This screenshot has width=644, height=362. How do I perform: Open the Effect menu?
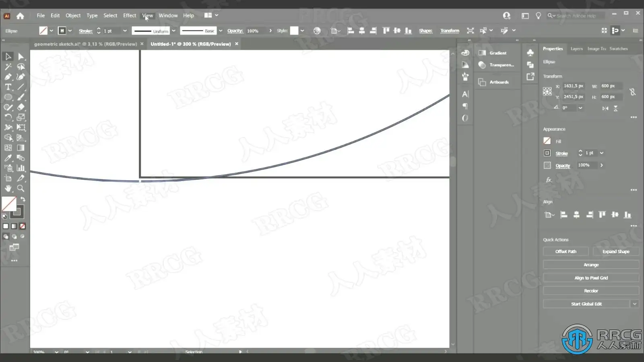(x=130, y=15)
